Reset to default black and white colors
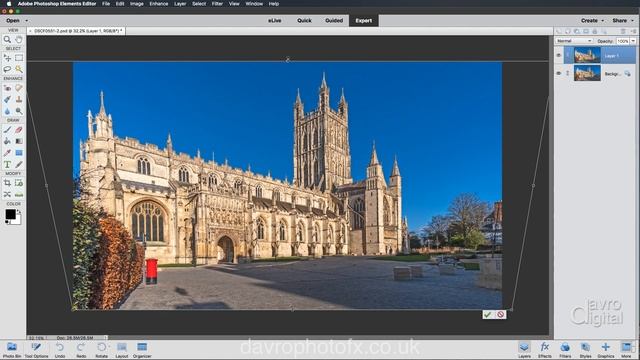The height and width of the screenshot is (360, 640). pyautogui.click(x=7, y=222)
